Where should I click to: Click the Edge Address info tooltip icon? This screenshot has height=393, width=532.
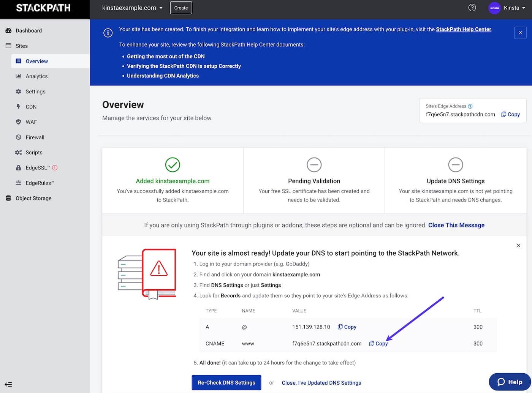(470, 106)
